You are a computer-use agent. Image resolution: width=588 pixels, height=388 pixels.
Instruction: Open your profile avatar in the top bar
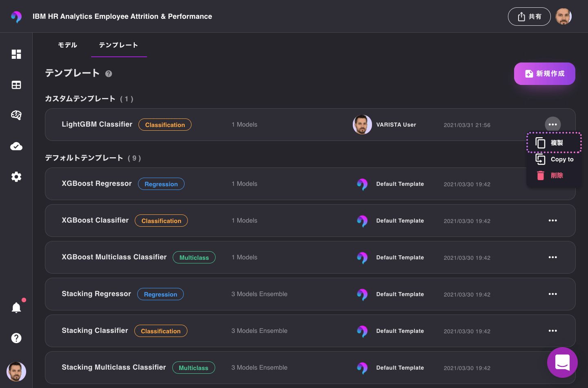pyautogui.click(x=563, y=16)
